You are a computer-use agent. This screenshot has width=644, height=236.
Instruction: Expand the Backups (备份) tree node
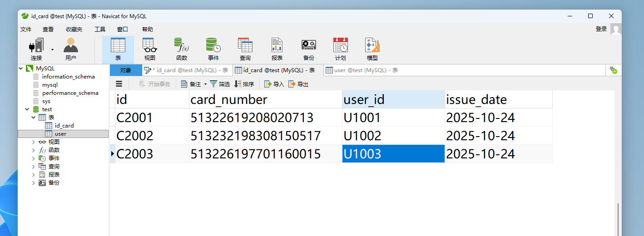click(34, 183)
